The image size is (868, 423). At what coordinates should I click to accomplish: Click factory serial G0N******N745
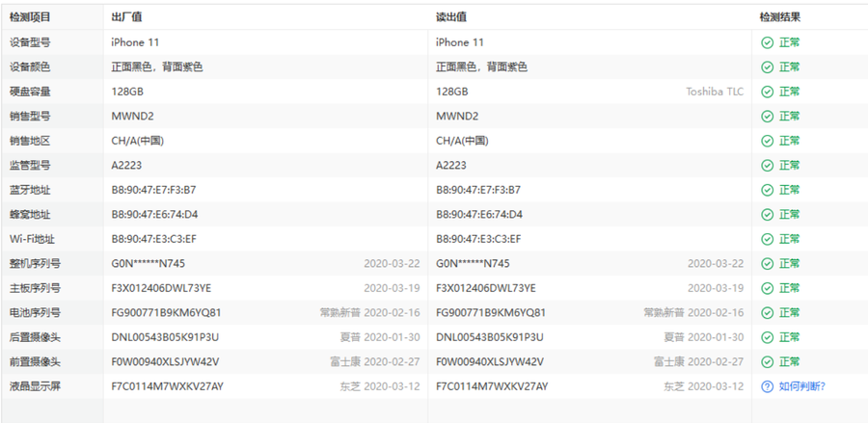149,264
